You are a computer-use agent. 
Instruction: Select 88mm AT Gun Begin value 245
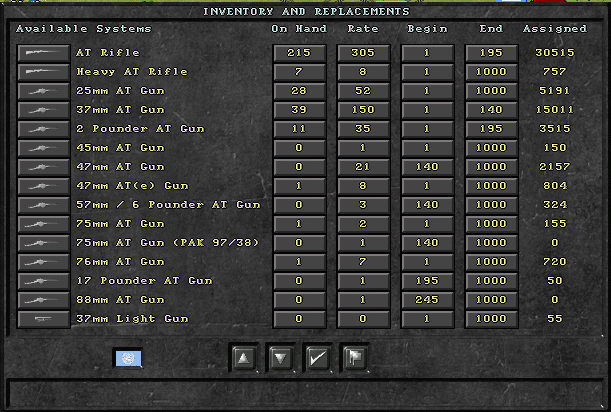pos(427,300)
